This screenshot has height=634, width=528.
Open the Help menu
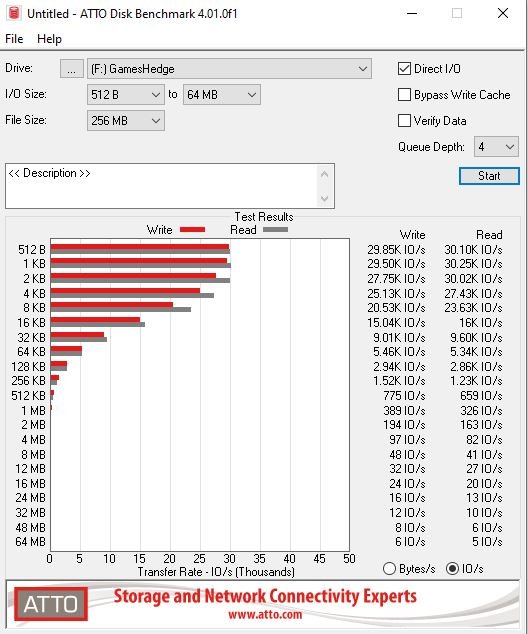point(49,39)
